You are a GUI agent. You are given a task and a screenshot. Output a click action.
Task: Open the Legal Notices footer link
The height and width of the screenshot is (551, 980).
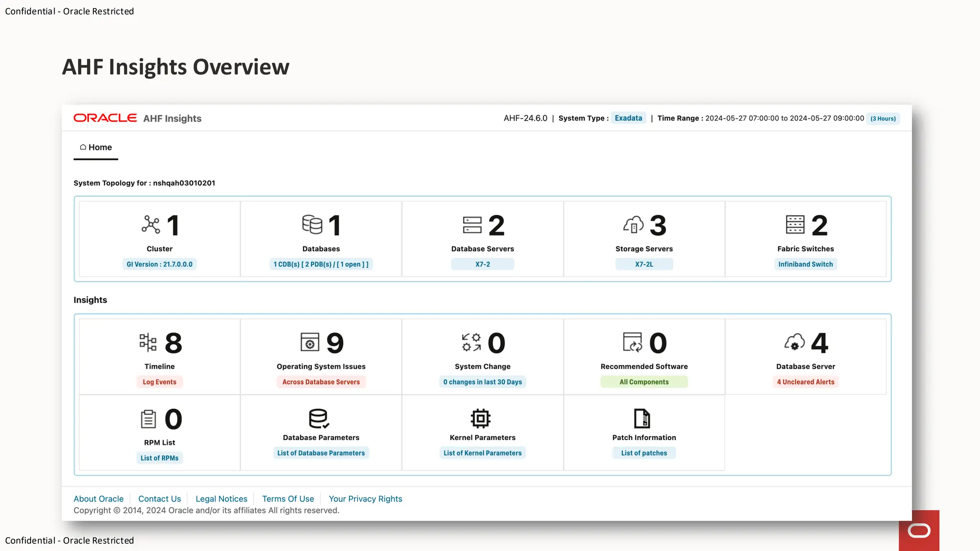coord(222,499)
